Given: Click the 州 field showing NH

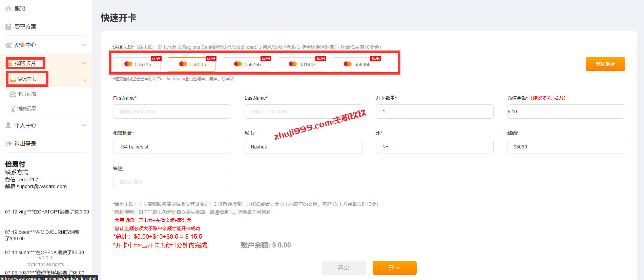Looking at the screenshot, I should point(435,147).
